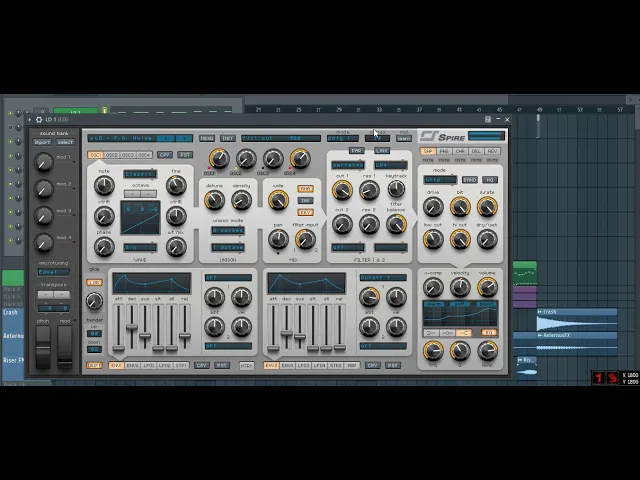Select the high shelf EQ band shape icon

(x=464, y=333)
